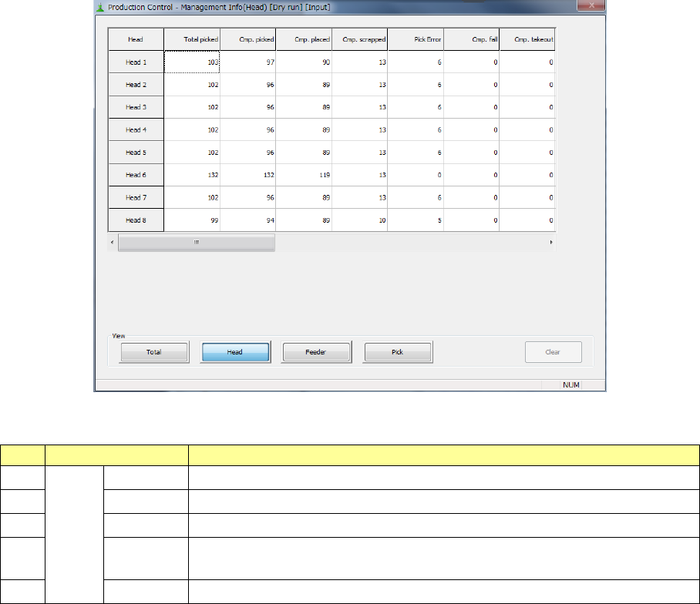Close the Production Control window
The width and height of the screenshot is (700, 604).
click(591, 5)
